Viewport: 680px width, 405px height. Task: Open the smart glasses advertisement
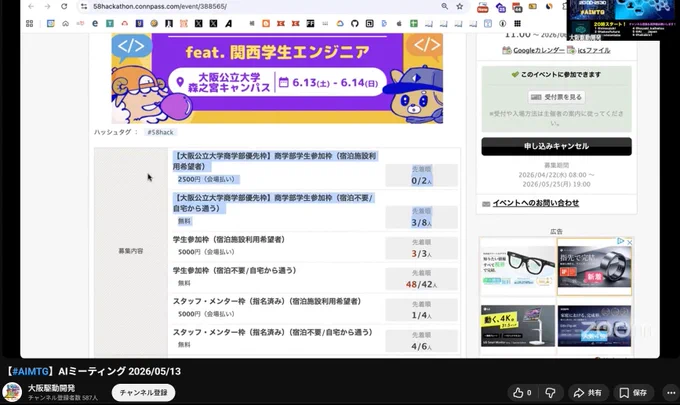[x=518, y=267]
